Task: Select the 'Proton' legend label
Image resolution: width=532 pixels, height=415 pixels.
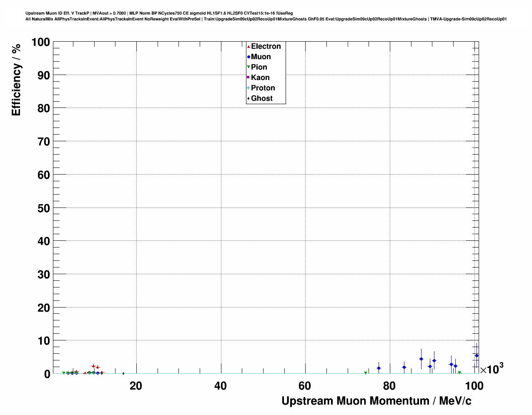Action: [263, 88]
